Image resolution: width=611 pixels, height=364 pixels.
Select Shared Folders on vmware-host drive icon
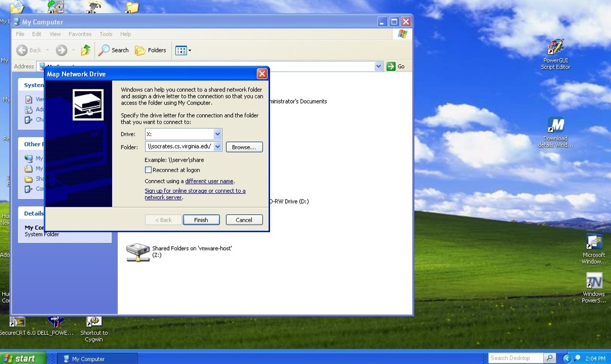click(138, 251)
